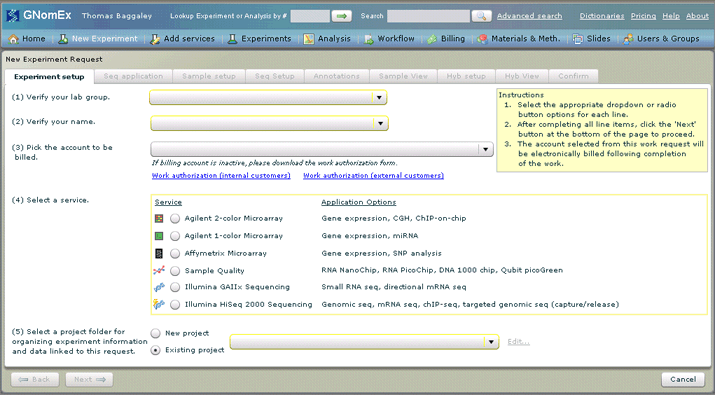715x395 pixels.
Task: Focus the Lookup Experiment number field
Action: 310,16
